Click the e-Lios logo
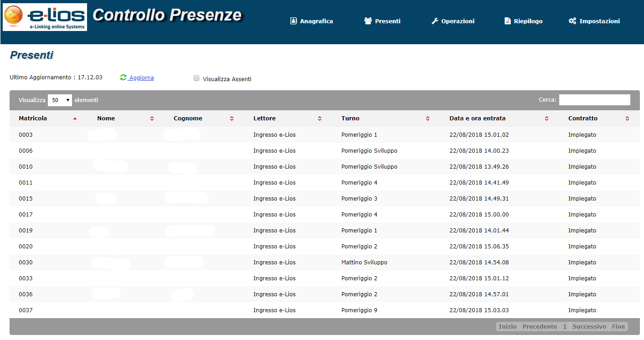Image resolution: width=644 pixels, height=340 pixels. point(45,17)
